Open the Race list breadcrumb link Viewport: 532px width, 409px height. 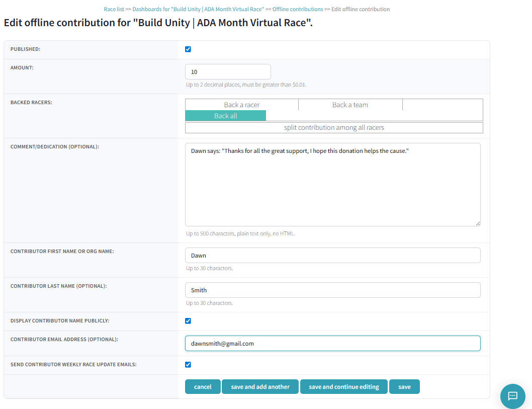[x=114, y=9]
